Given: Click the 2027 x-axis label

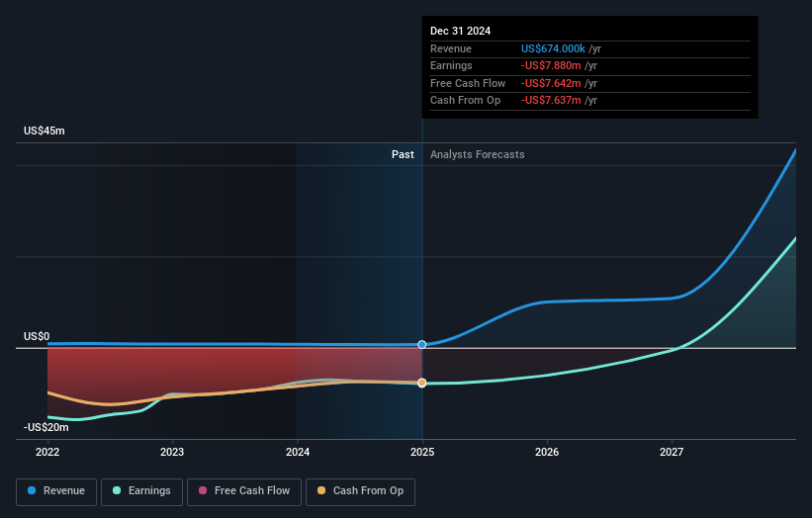Looking at the screenshot, I should [672, 452].
